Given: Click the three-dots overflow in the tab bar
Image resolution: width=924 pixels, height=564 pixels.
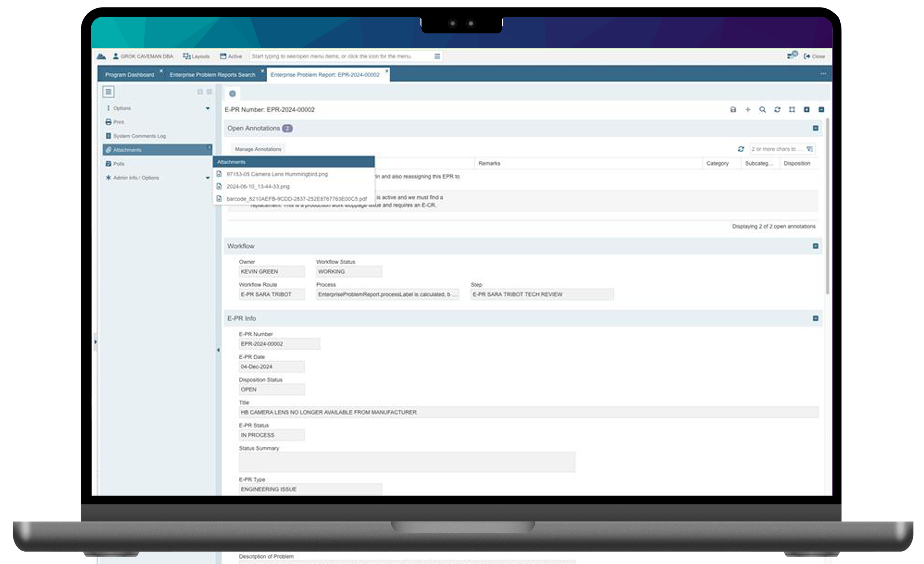Looking at the screenshot, I should [x=823, y=74].
